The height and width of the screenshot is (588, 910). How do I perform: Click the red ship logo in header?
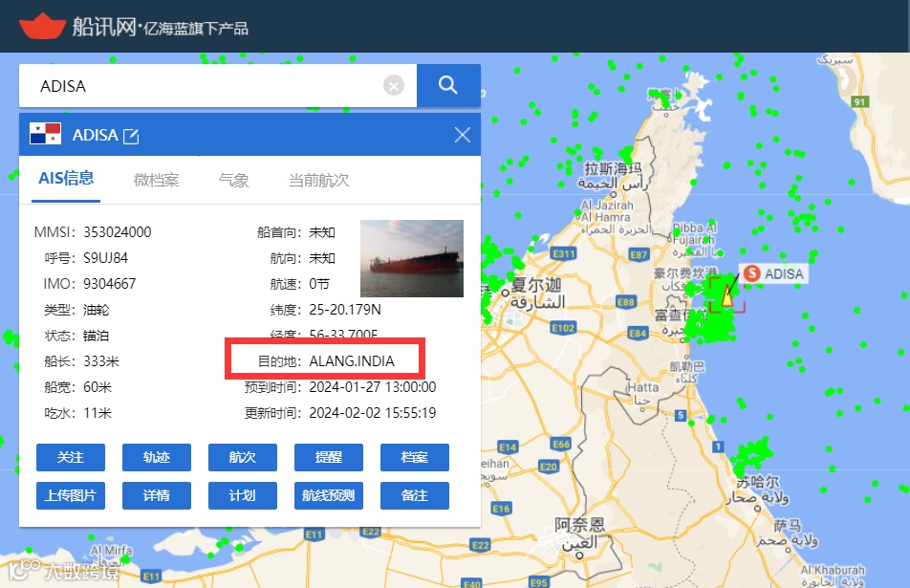point(42,26)
